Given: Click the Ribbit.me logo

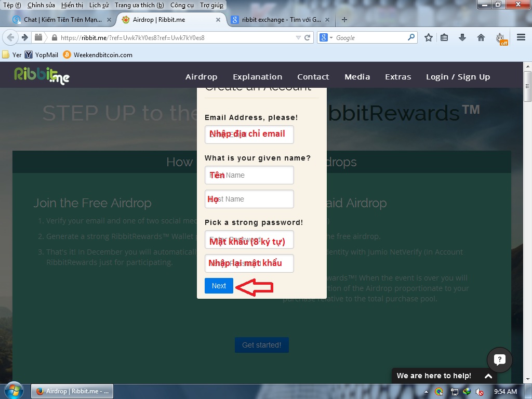Looking at the screenshot, I should (x=42, y=75).
